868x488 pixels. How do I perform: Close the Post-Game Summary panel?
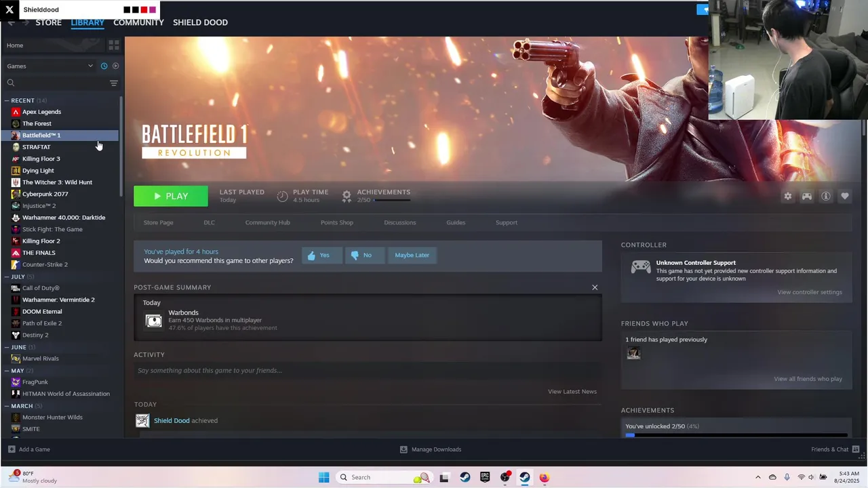[595, 287]
